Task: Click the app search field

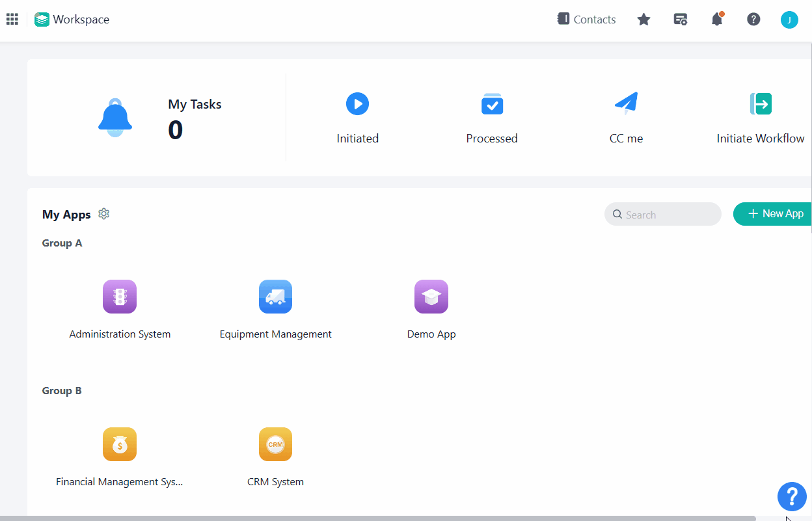Action: pyautogui.click(x=662, y=214)
